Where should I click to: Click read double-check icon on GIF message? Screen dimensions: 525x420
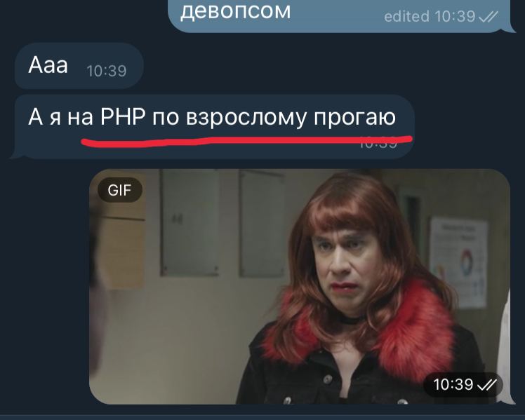486,386
